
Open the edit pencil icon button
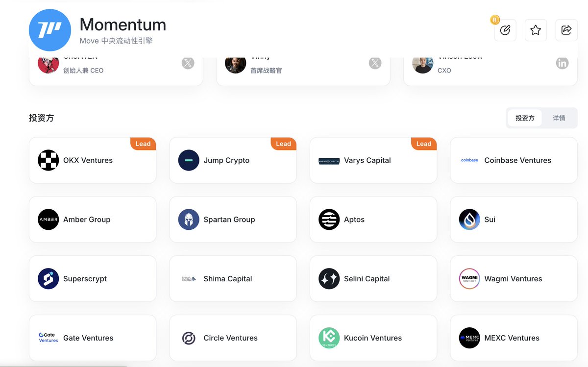coord(505,30)
